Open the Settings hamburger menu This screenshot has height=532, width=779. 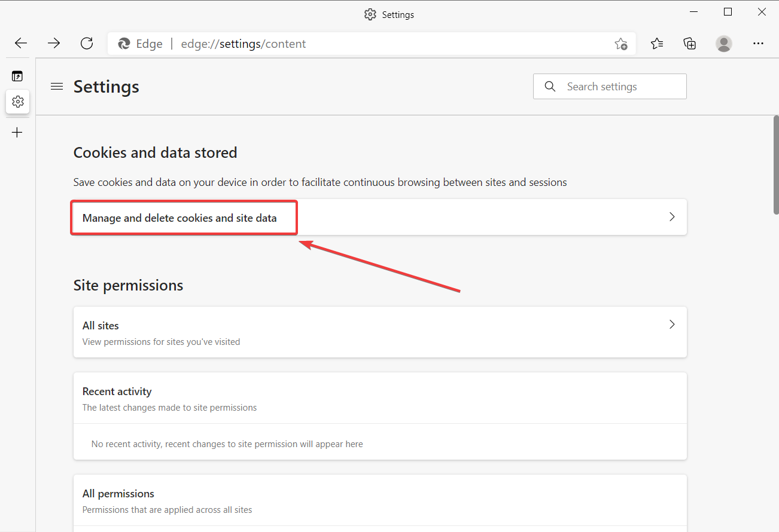coord(57,87)
